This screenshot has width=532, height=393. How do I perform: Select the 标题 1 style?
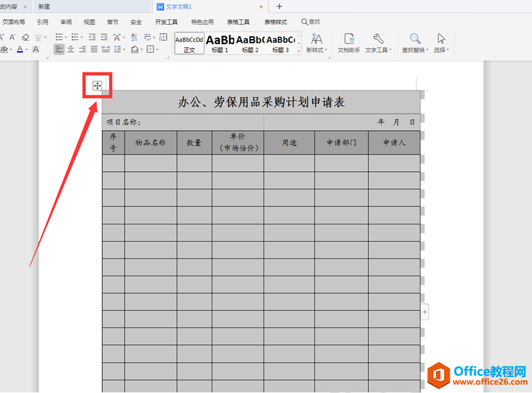[220, 44]
